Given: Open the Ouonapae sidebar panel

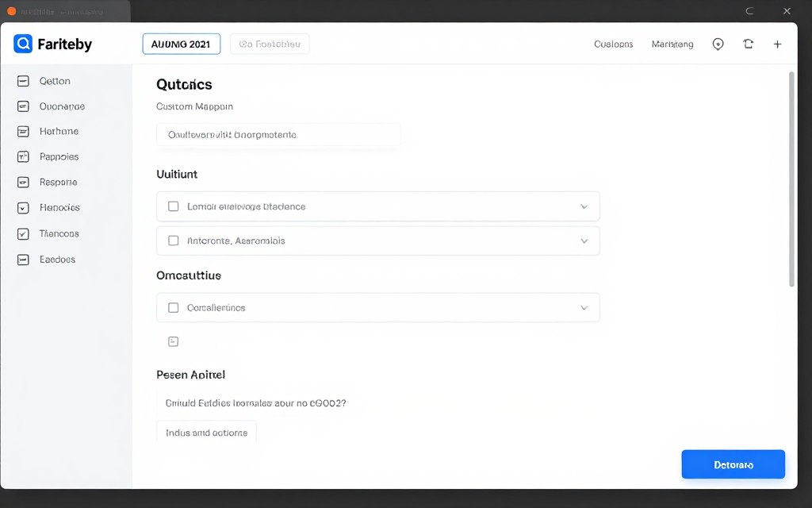Looking at the screenshot, I should (25, 106).
